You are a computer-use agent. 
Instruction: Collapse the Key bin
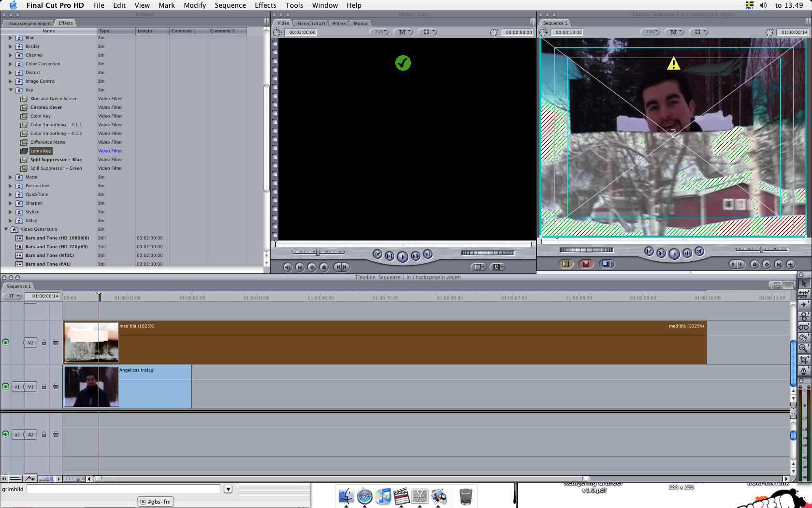11,90
